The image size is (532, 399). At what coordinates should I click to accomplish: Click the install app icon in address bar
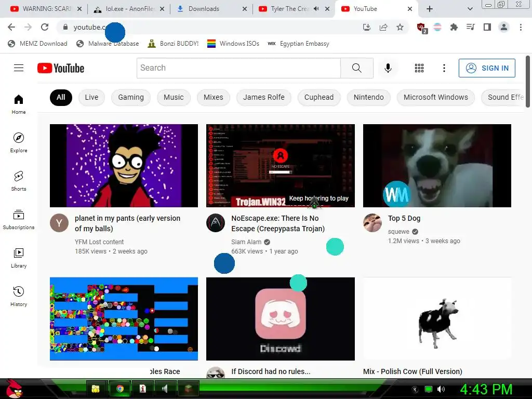tap(366, 27)
